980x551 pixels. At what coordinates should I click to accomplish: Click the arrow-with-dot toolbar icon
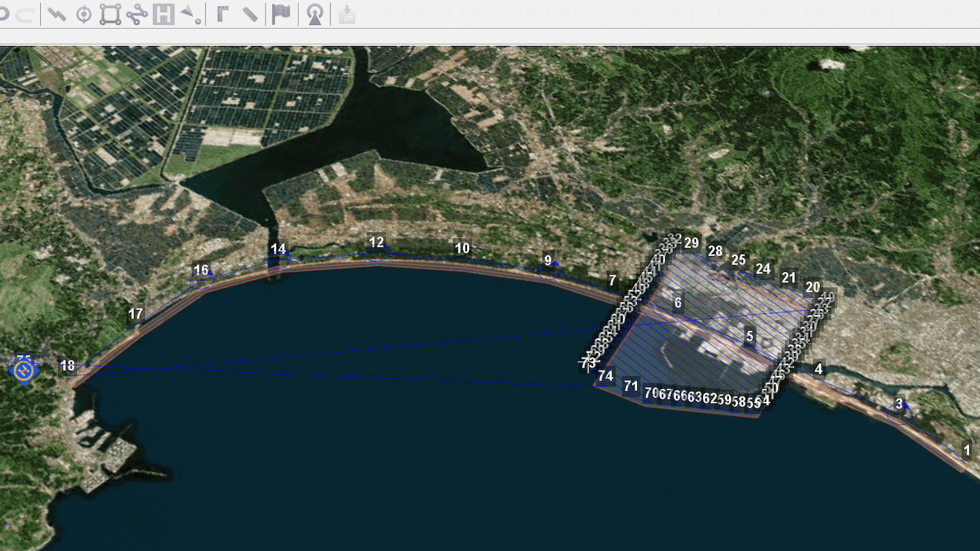tap(190, 14)
